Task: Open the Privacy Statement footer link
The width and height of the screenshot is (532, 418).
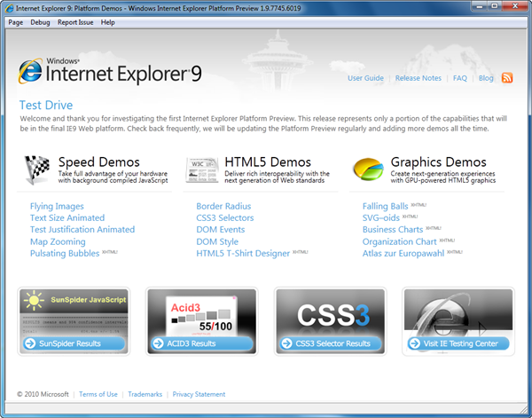Action: 199,394
